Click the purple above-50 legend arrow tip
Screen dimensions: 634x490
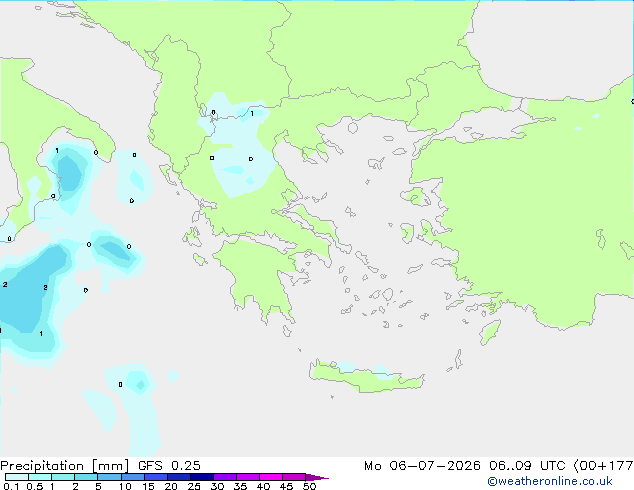(317, 477)
